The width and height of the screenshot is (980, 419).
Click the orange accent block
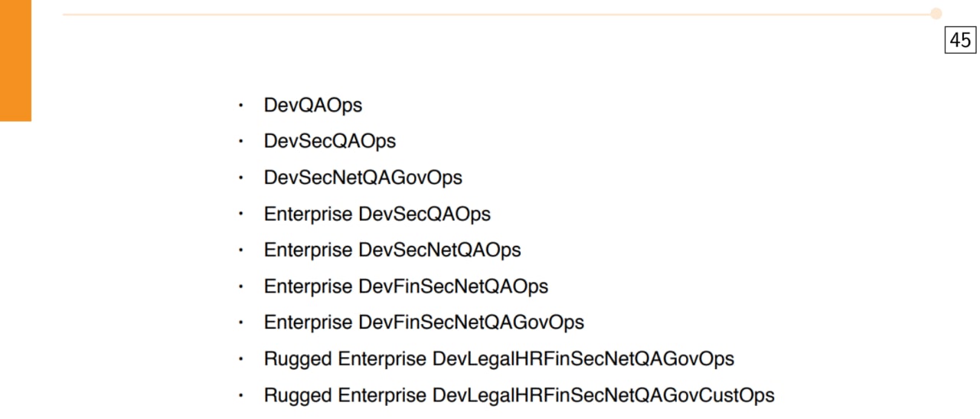point(15,61)
